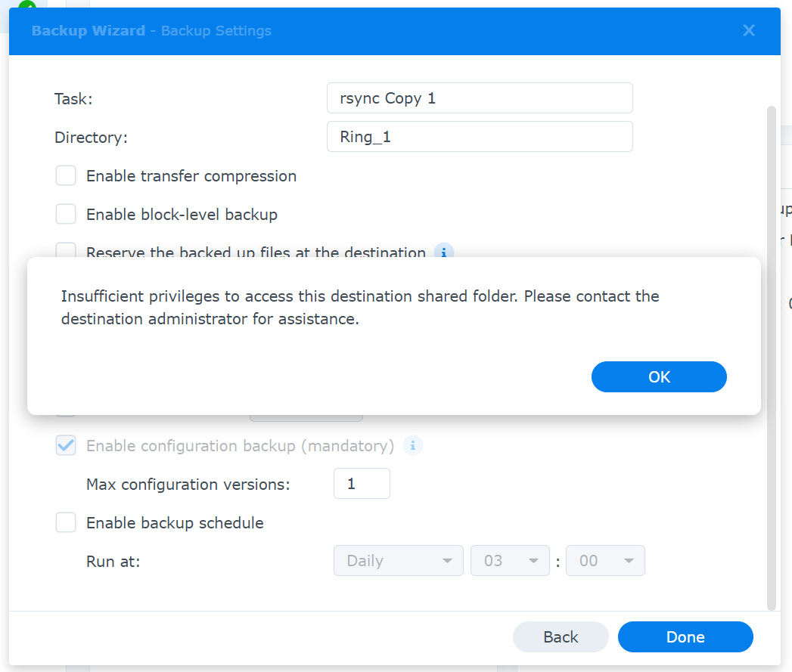Click the Max configuration versions field
This screenshot has width=792, height=672.
362,484
